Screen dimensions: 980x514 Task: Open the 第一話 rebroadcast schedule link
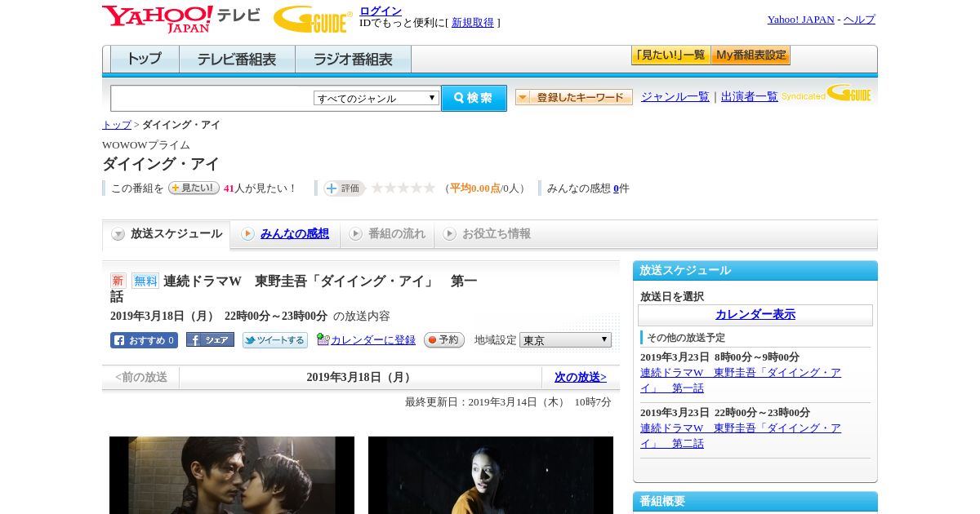point(741,380)
